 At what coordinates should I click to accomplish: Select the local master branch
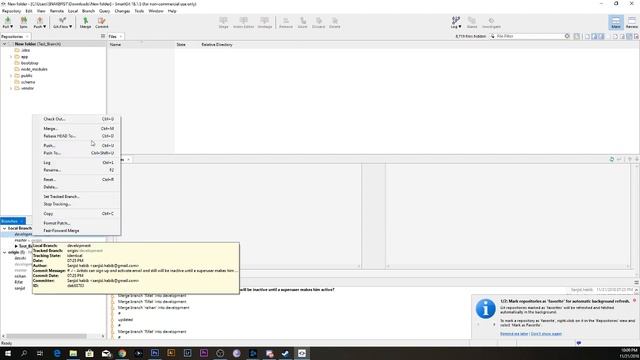pos(20,240)
